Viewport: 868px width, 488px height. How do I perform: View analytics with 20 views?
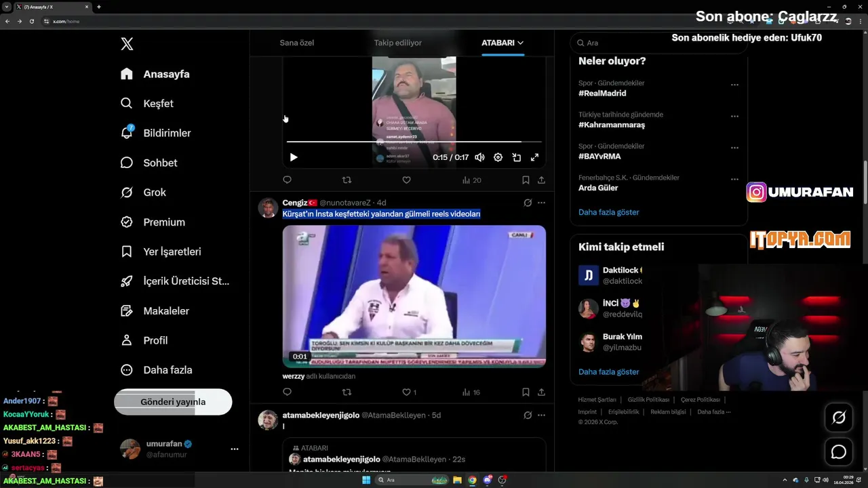[471, 180]
